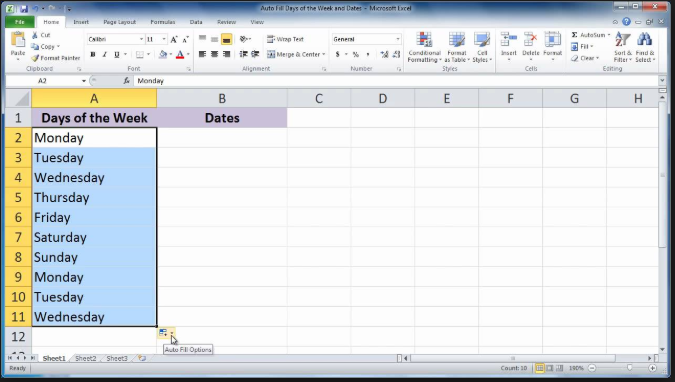
Task: Click the Format Painter brush icon
Action: click(35, 58)
